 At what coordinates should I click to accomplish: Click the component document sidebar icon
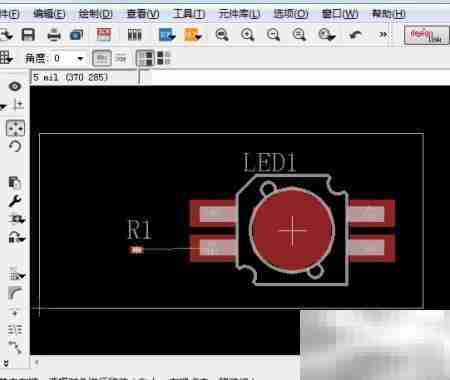pyautogui.click(x=15, y=183)
